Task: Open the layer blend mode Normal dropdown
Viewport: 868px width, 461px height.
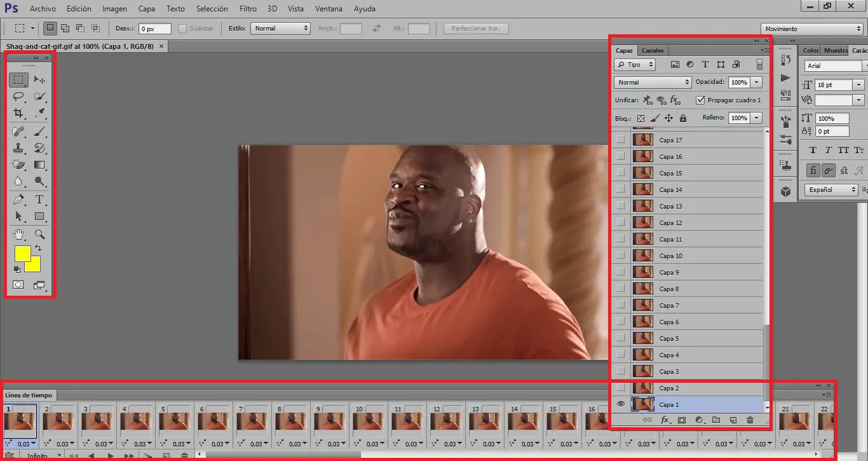Action: [x=652, y=83]
